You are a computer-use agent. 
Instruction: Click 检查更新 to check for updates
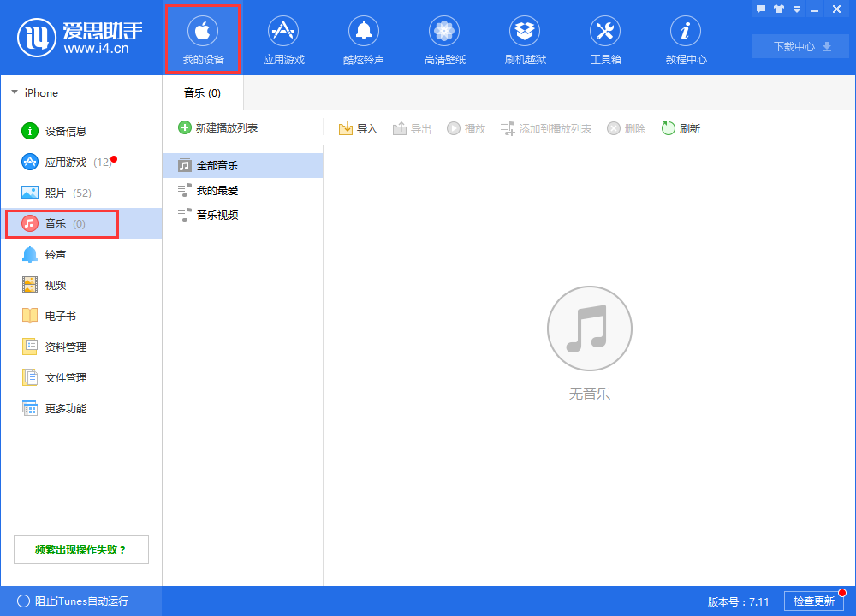coord(815,601)
